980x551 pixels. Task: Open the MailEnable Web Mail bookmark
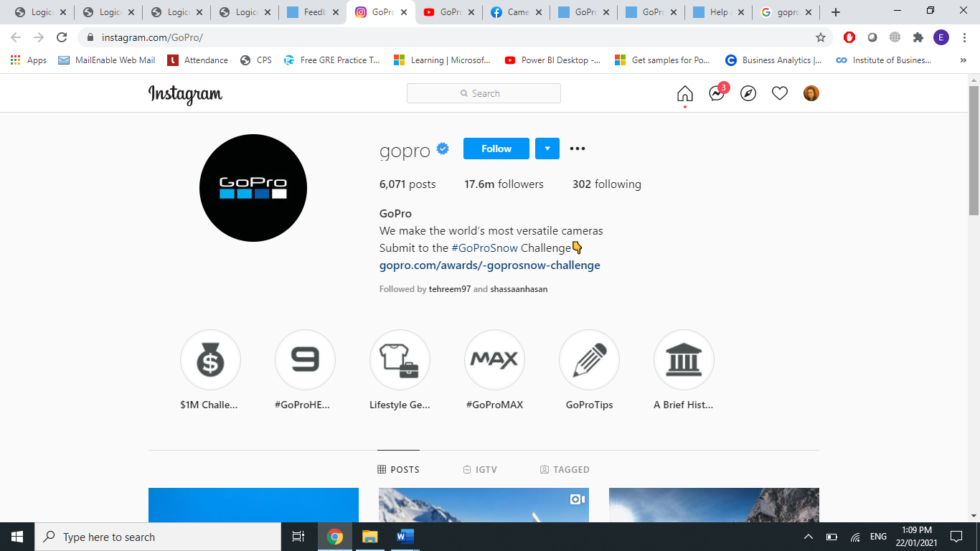pos(107,60)
